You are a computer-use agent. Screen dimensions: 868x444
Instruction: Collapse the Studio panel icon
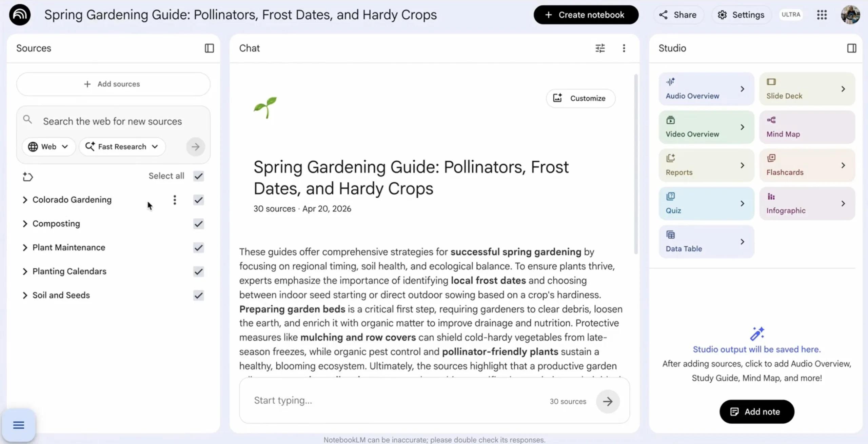[x=851, y=48]
